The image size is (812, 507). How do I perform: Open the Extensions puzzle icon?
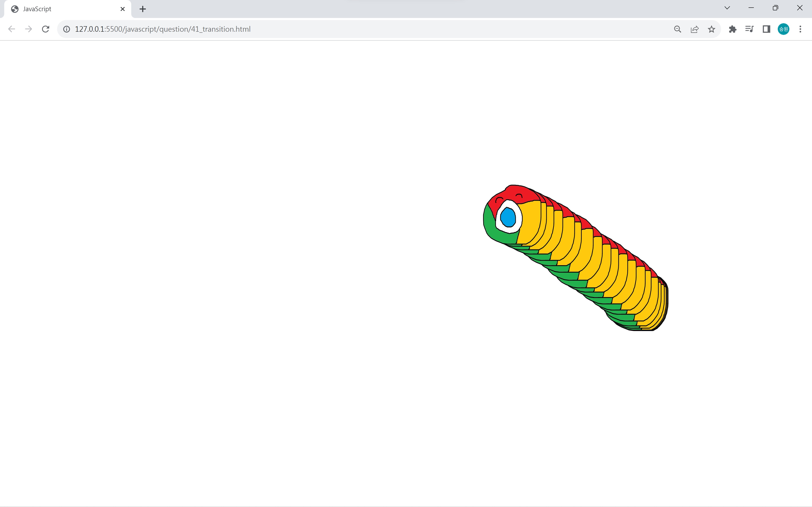click(x=732, y=29)
